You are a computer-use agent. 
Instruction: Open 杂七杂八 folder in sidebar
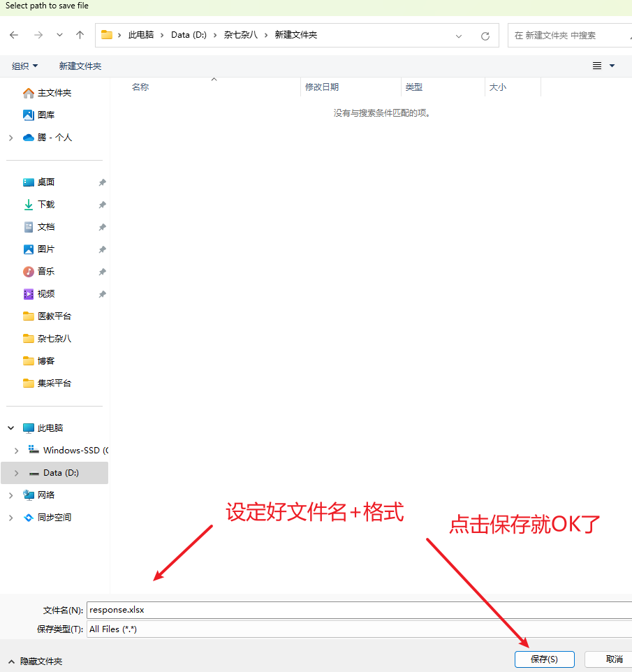(x=54, y=339)
